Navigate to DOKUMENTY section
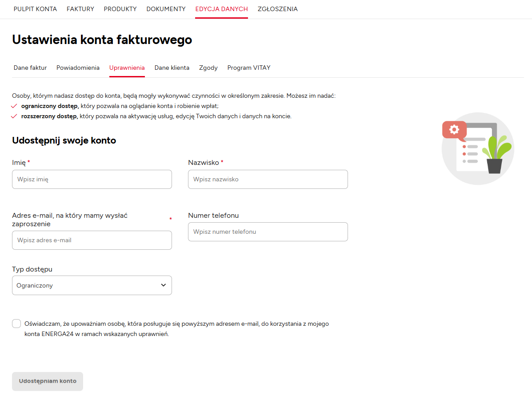 [166, 9]
